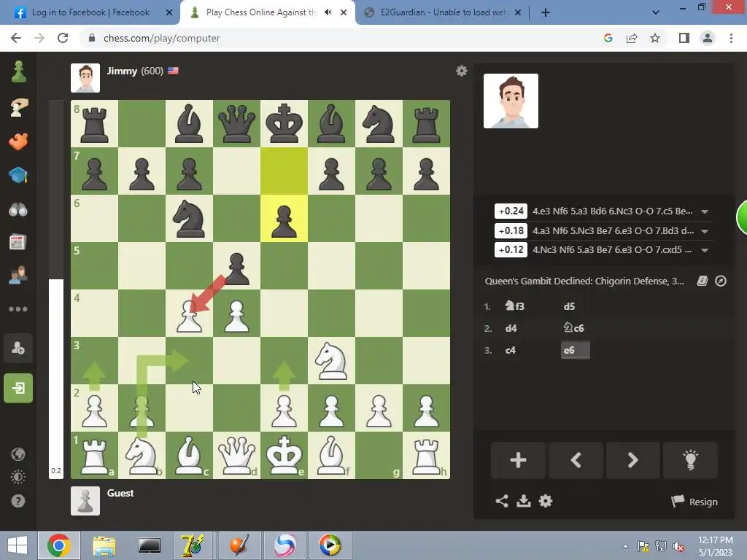Click the Resign flag button
The height and width of the screenshot is (560, 747).
pyautogui.click(x=694, y=502)
